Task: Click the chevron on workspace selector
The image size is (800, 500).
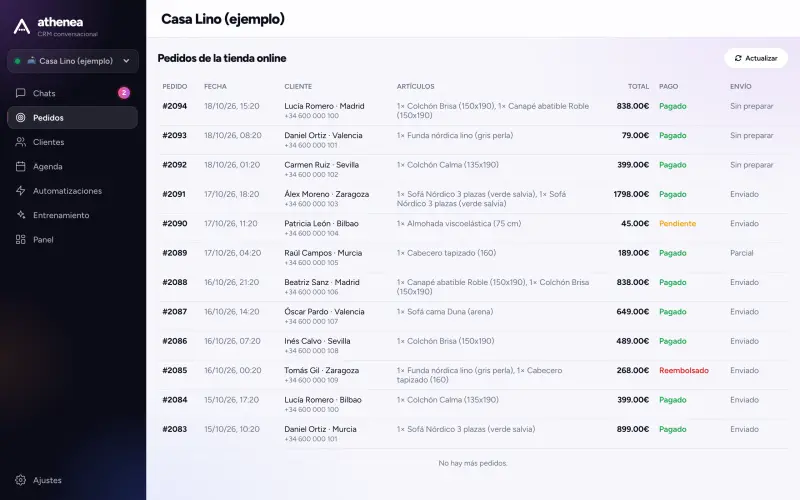Action: [x=127, y=61]
